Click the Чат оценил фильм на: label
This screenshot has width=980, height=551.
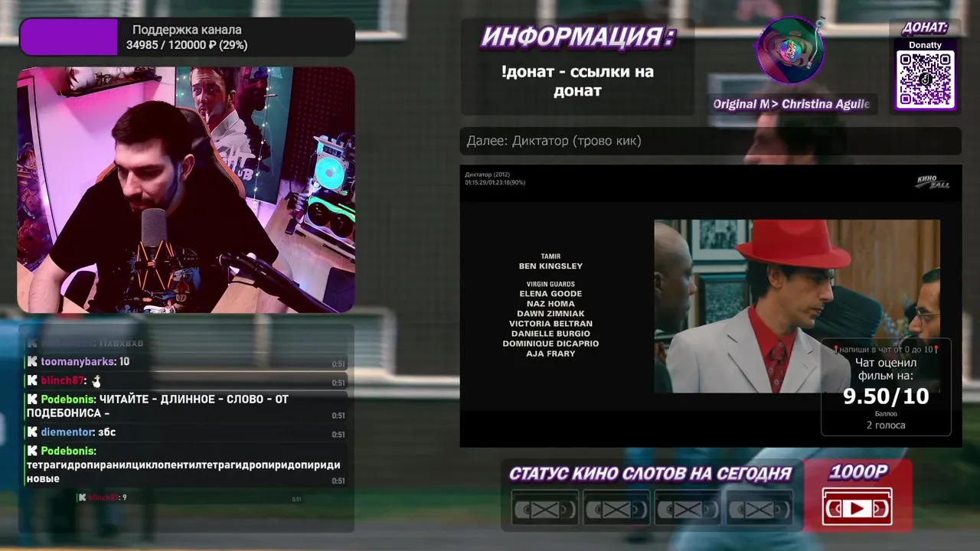(886, 370)
